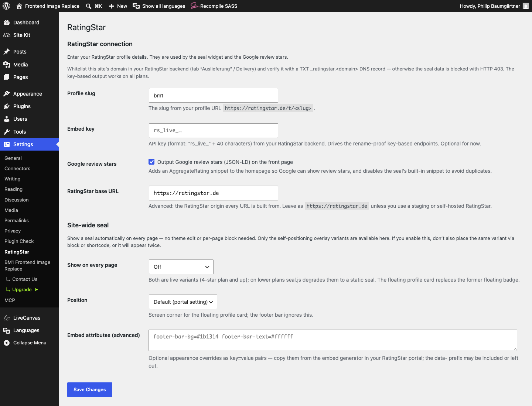Click the Tools wrench icon

[7, 132]
